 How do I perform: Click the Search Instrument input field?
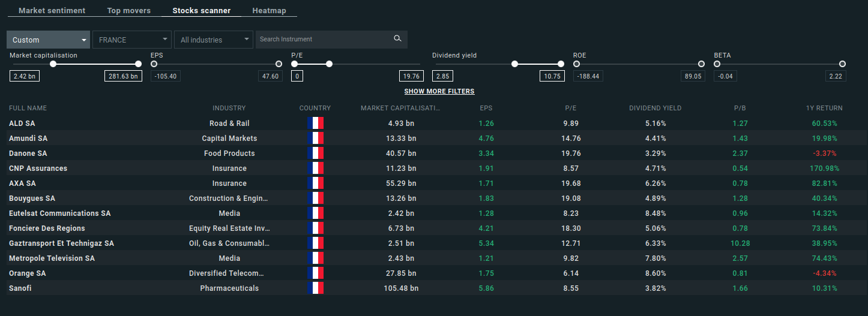324,40
